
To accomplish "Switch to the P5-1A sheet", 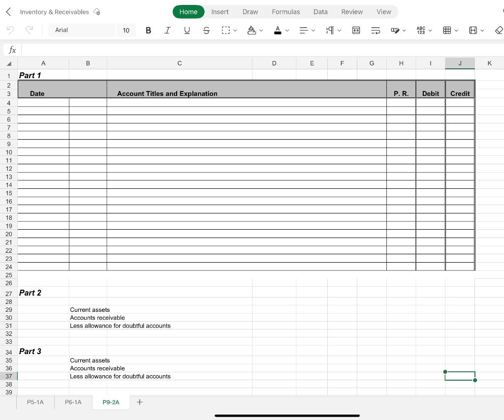I will (35, 402).
